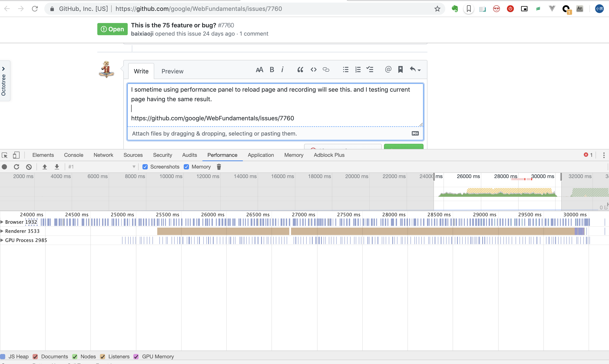Screen dimensions: 609x364
Task: Disable the Memory checkbox
Action: [x=186, y=167]
